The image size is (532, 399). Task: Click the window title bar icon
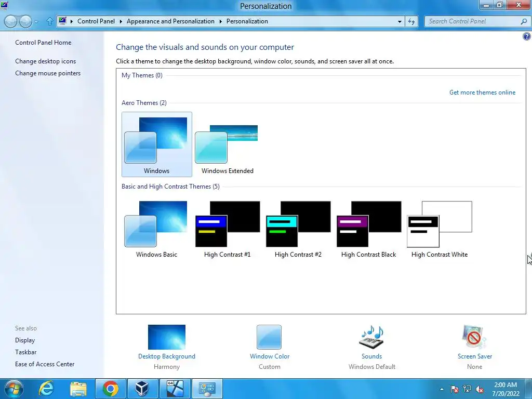[x=4, y=5]
